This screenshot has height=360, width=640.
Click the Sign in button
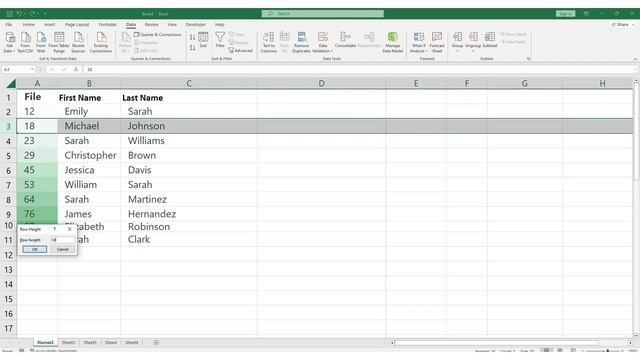point(565,13)
